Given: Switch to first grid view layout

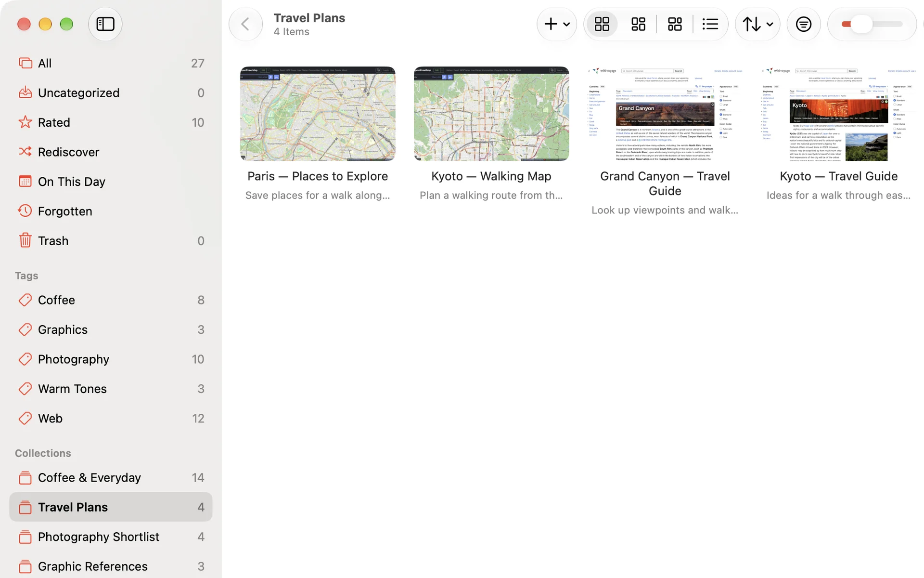Looking at the screenshot, I should 602,24.
